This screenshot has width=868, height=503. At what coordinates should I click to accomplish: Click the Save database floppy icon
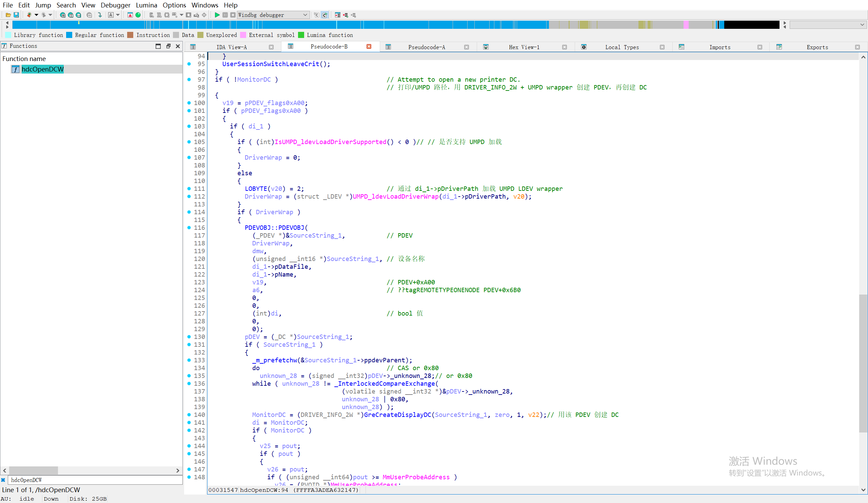pyautogui.click(x=16, y=15)
